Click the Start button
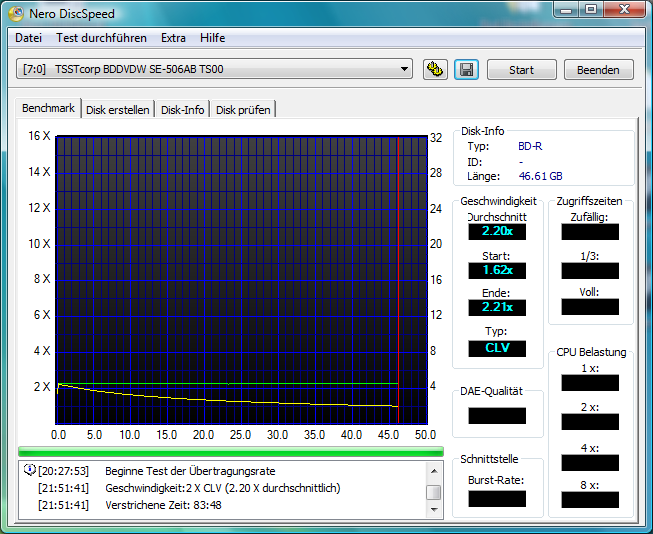The height and width of the screenshot is (534, 653). [521, 70]
